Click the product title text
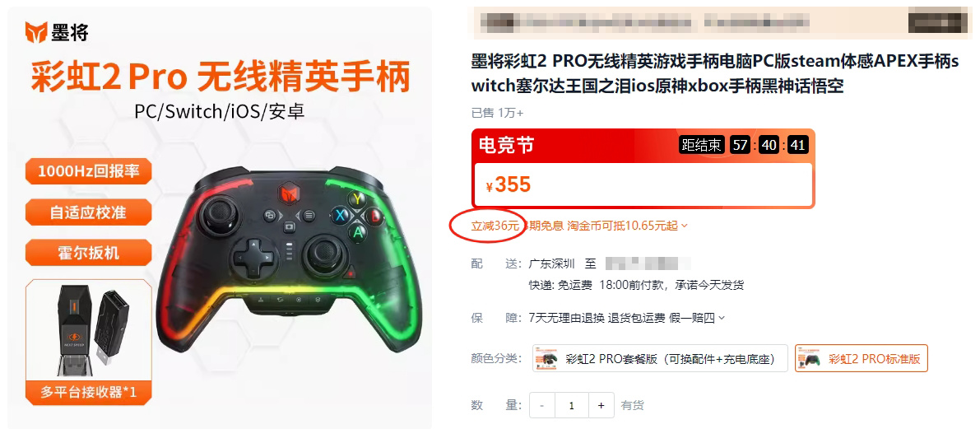 [x=714, y=74]
